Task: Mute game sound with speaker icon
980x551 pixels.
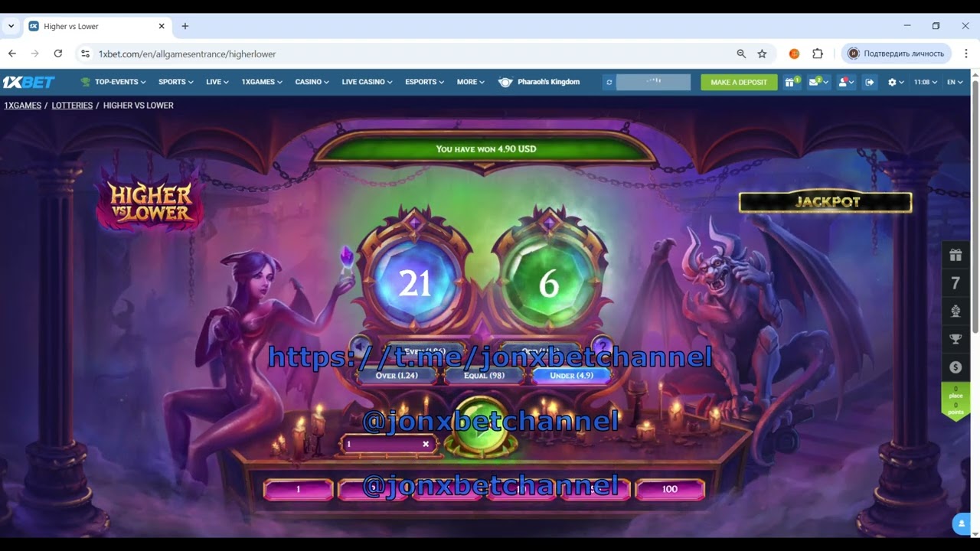Action: (x=361, y=347)
